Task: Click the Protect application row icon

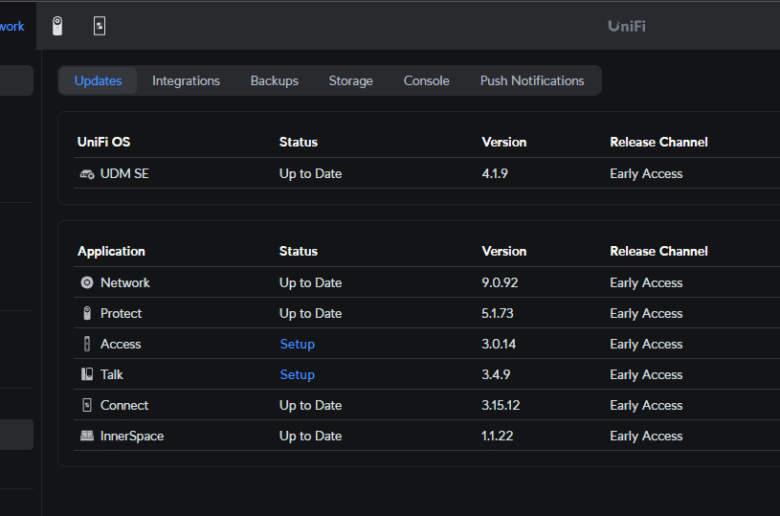Action: 87,313
